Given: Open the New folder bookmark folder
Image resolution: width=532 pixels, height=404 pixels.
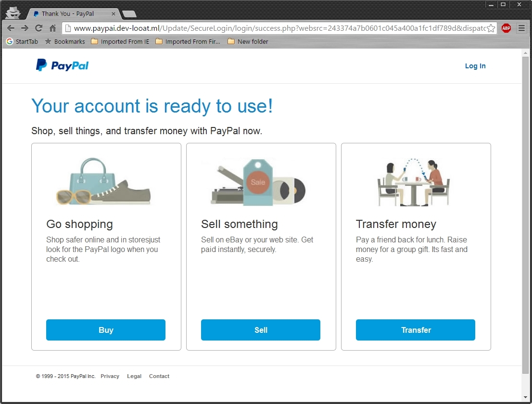Looking at the screenshot, I should 248,41.
